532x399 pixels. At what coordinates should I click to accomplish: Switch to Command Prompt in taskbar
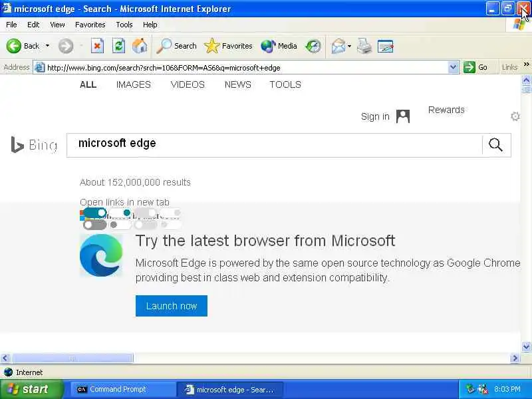click(x=123, y=389)
